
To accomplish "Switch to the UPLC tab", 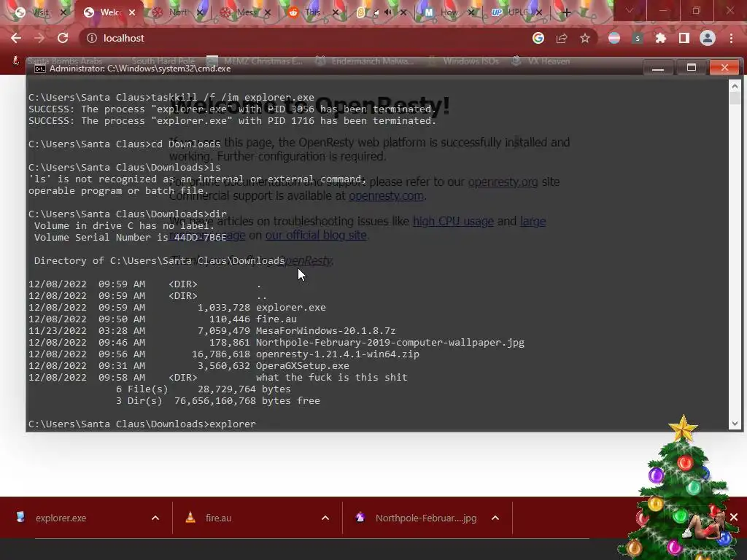I will 519,12.
